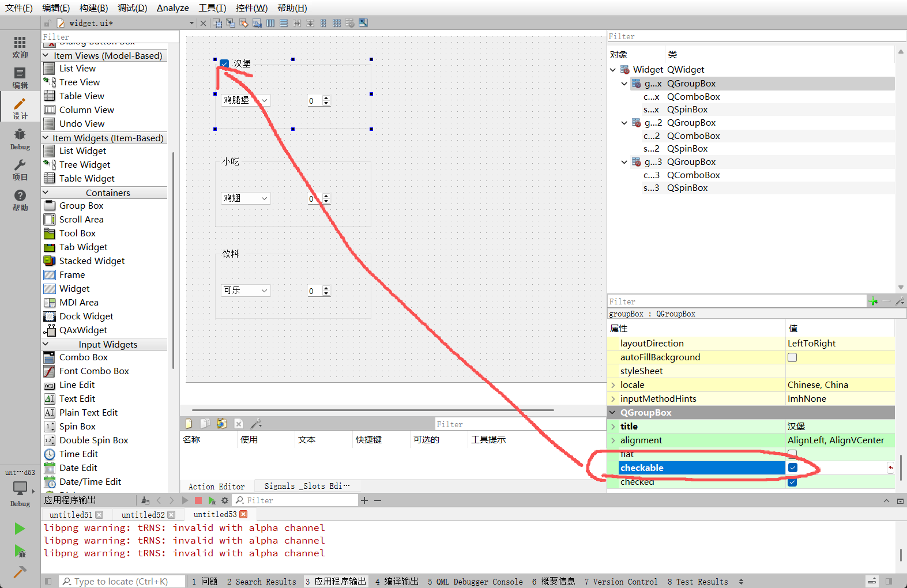This screenshot has height=588, width=907.
Task: Click the form editor horizontal scrollbar
Action: coord(372,410)
